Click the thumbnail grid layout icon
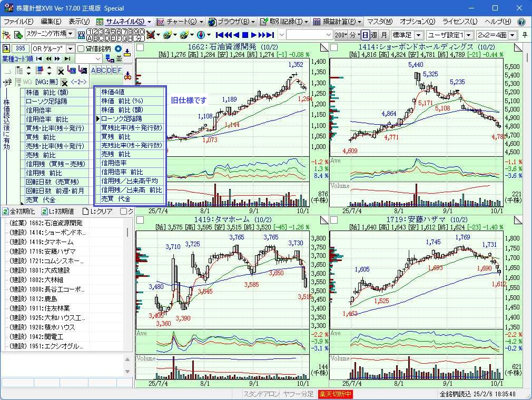The height and width of the screenshot is (400, 532). pos(81,35)
